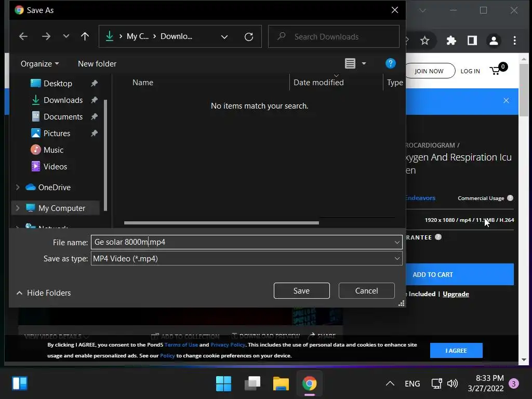Click JOIN NOW on Pond5 page
Viewport: 532px width, 399px height.
coord(429,71)
